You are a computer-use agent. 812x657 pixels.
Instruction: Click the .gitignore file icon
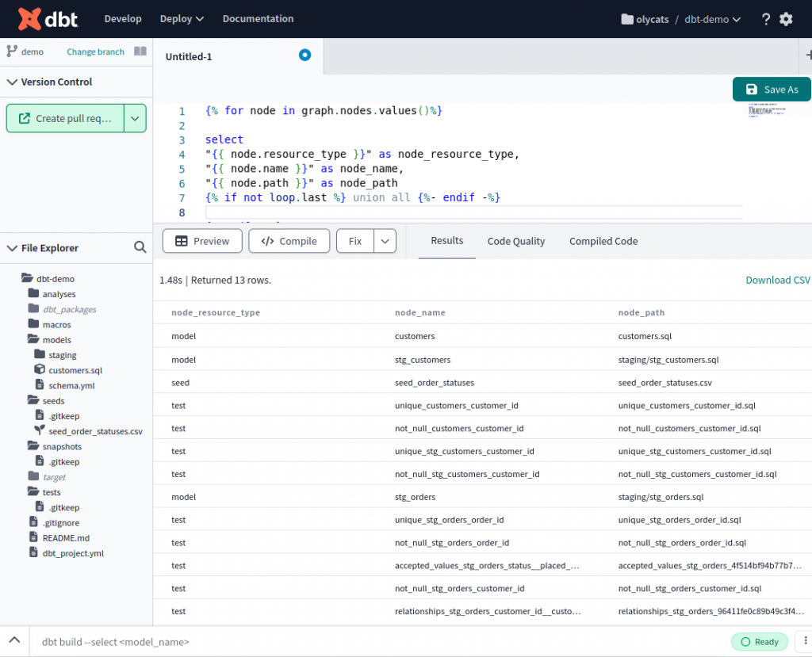pyautogui.click(x=33, y=521)
